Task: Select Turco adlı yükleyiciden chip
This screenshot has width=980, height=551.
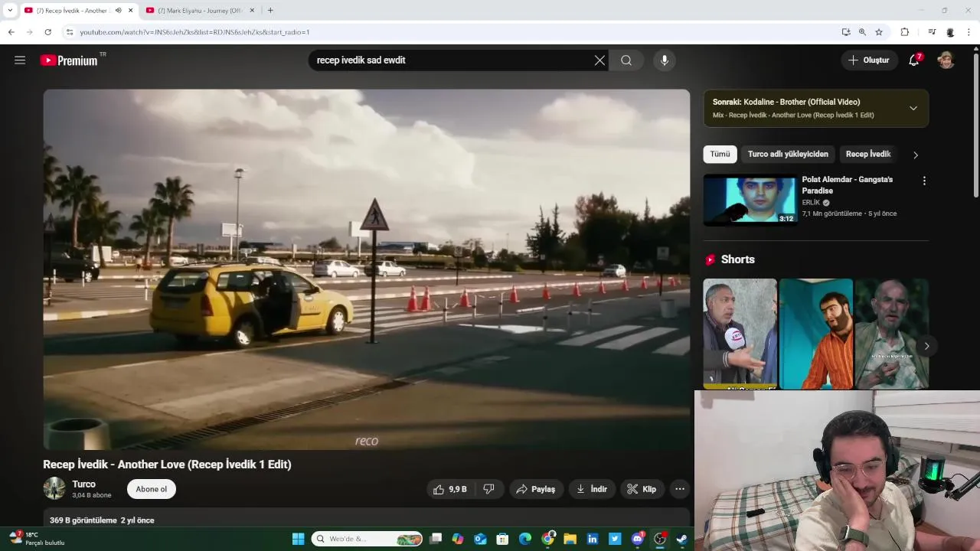Action: click(x=788, y=154)
